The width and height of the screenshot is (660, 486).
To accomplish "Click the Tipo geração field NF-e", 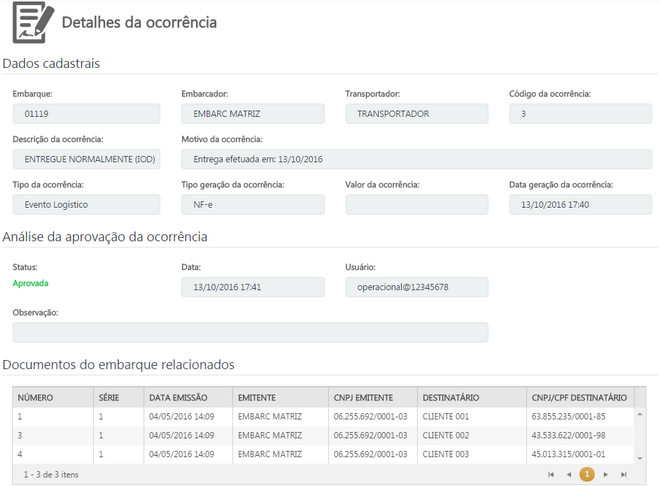I will 253,204.
